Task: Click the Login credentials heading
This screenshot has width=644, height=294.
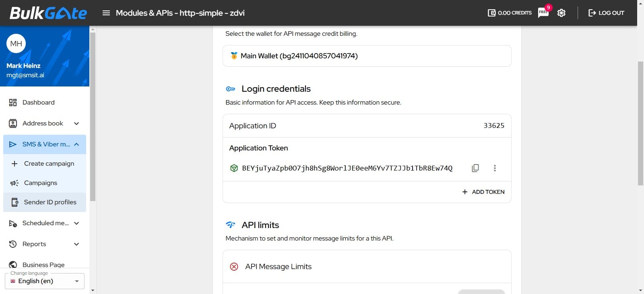Action: pos(276,89)
